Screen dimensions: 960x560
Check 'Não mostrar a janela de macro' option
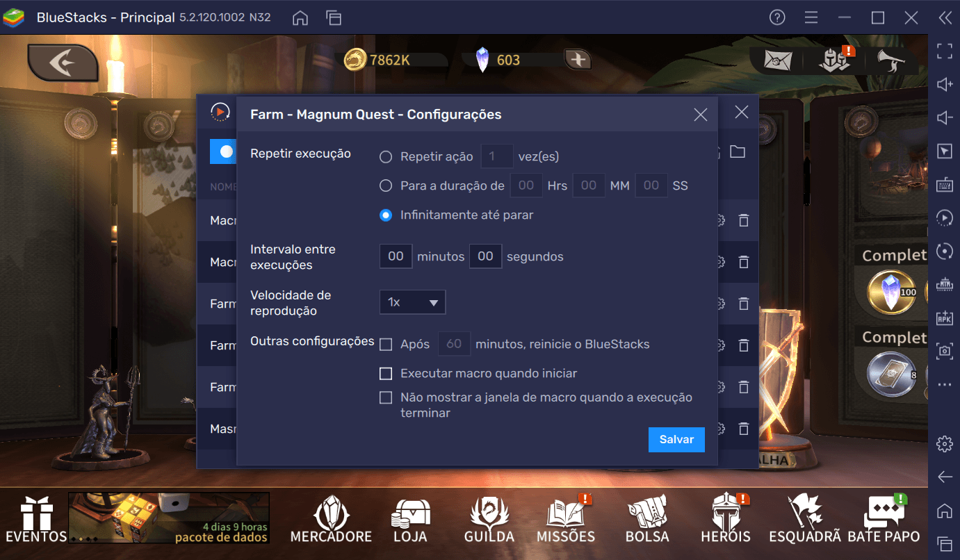386,398
